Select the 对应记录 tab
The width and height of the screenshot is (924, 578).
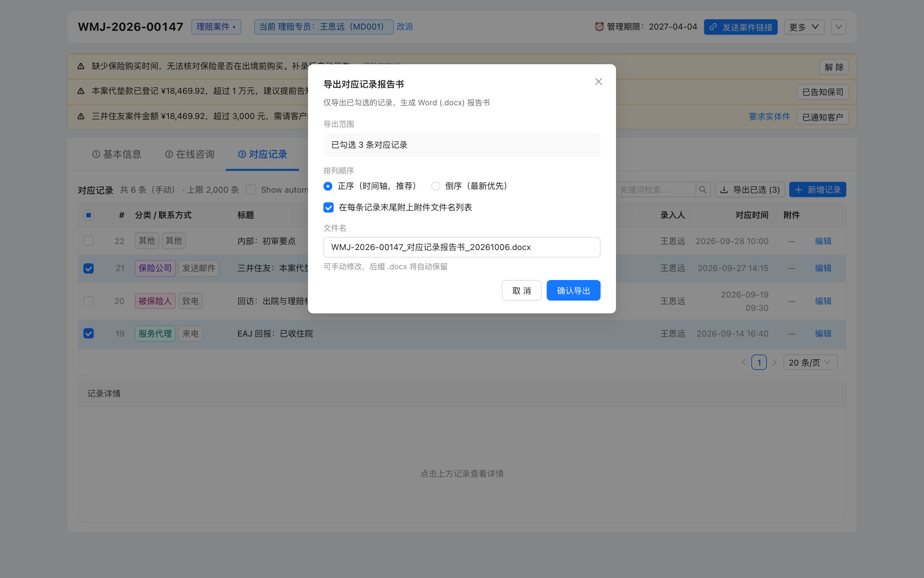point(263,154)
